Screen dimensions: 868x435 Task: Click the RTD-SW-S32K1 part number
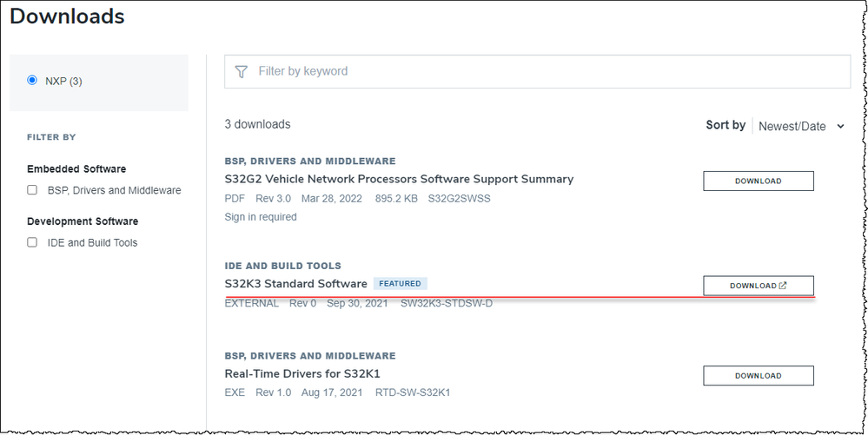click(413, 392)
